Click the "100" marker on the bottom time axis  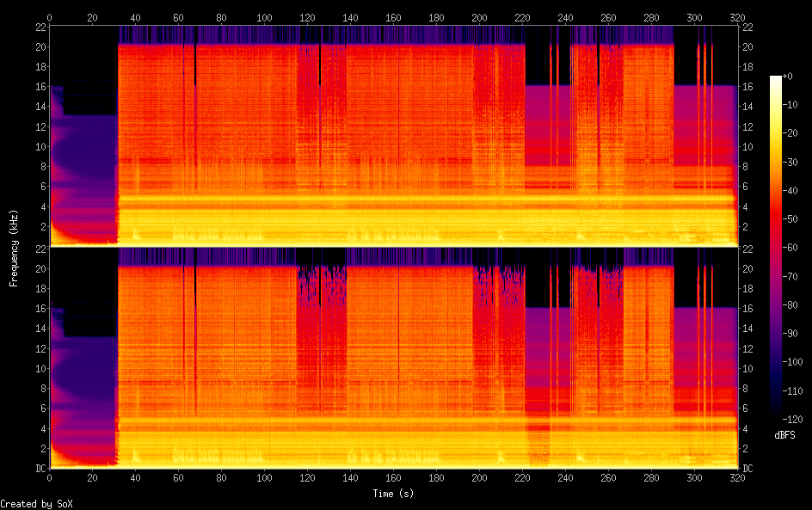[265, 477]
